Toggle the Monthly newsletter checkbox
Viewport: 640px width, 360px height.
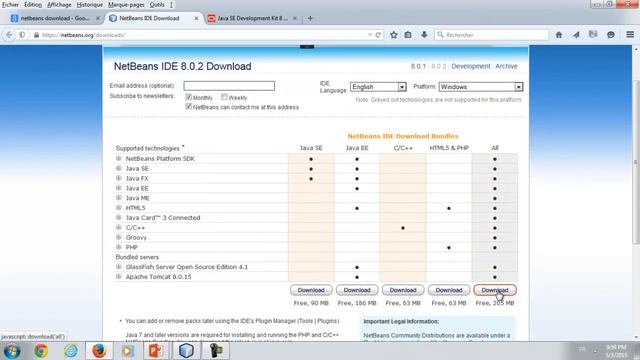(188, 97)
